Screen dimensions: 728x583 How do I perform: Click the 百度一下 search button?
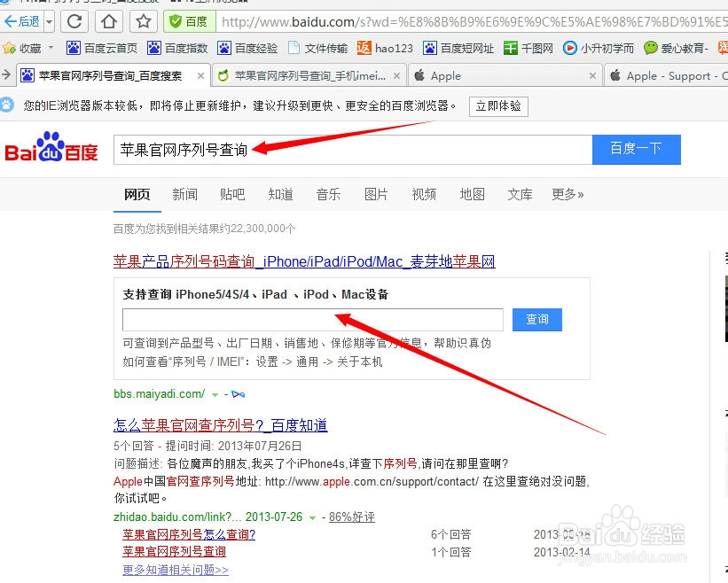click(637, 150)
